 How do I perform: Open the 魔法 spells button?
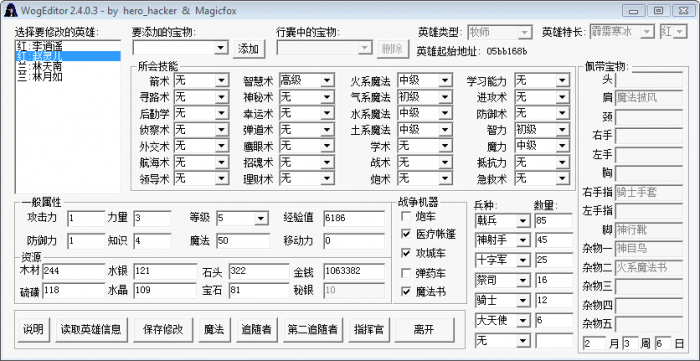click(214, 330)
